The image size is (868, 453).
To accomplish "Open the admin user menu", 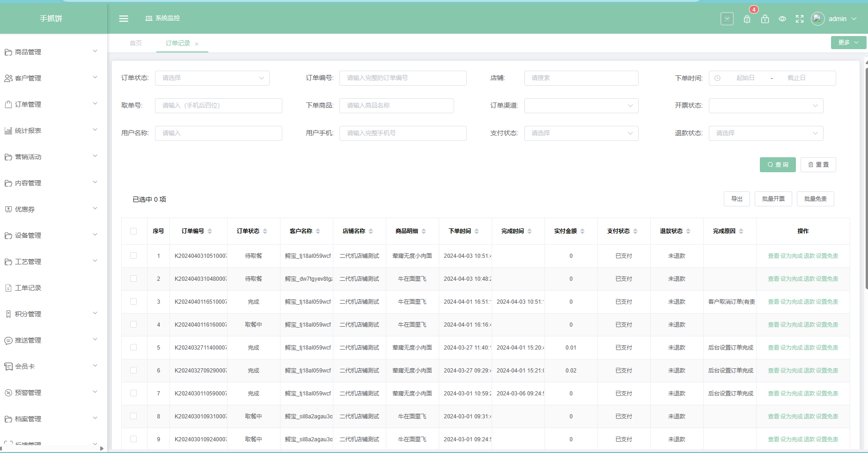I will pos(842,19).
